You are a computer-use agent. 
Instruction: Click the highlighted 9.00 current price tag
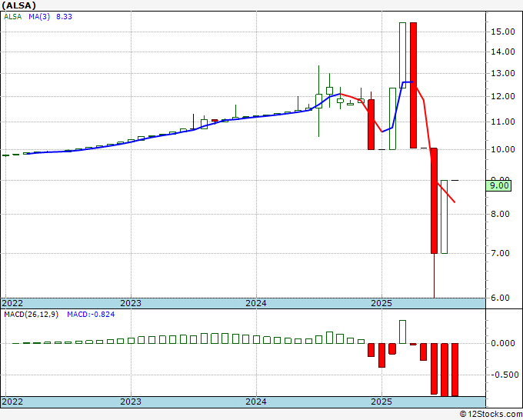498,185
